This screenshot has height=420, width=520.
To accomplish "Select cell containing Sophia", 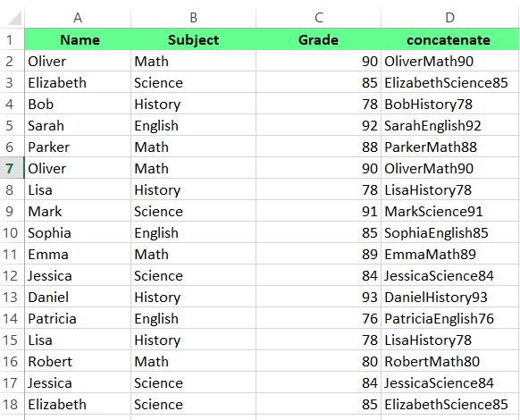I will click(78, 232).
